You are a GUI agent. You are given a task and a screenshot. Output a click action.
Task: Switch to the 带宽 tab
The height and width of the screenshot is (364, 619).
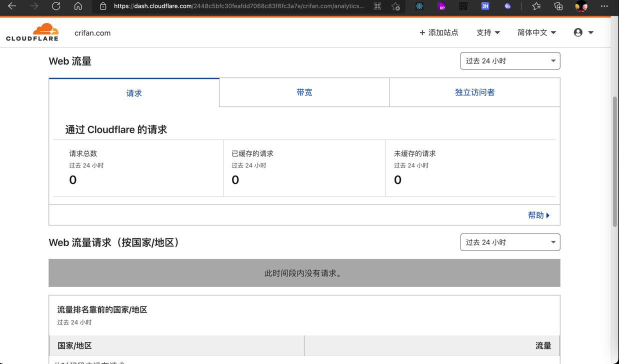tap(304, 92)
